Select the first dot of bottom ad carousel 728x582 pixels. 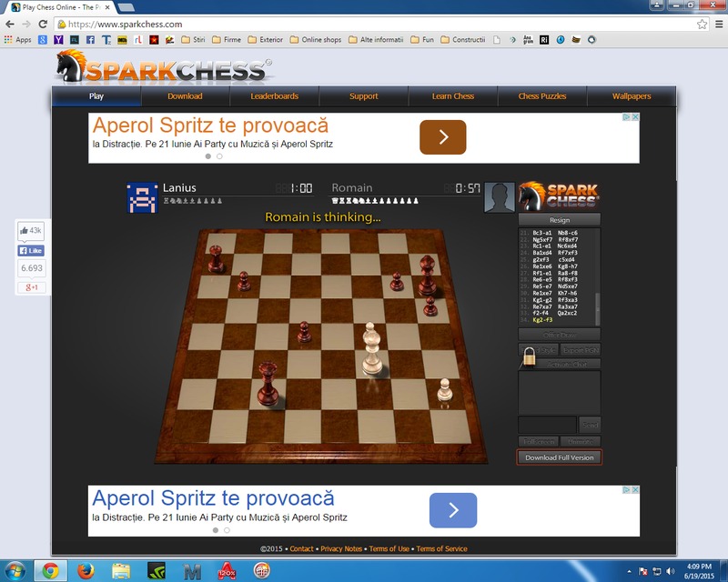(x=216, y=530)
